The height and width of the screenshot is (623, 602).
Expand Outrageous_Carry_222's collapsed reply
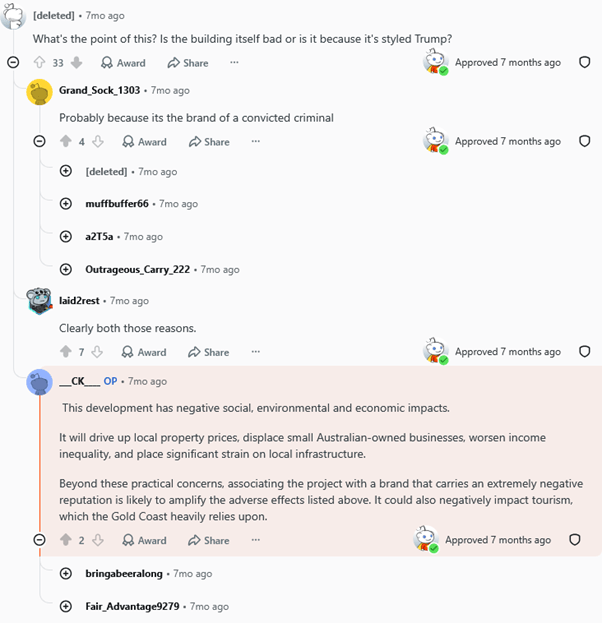pyautogui.click(x=66, y=269)
